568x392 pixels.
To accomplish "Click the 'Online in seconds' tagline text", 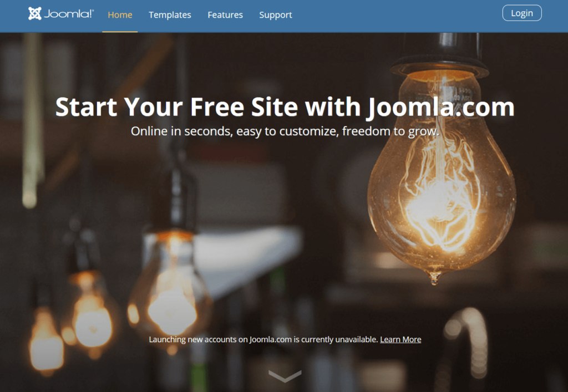I will 285,131.
